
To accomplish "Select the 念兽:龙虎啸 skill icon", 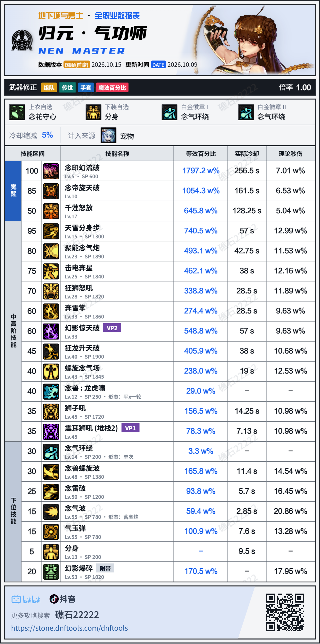I will [x=51, y=391].
